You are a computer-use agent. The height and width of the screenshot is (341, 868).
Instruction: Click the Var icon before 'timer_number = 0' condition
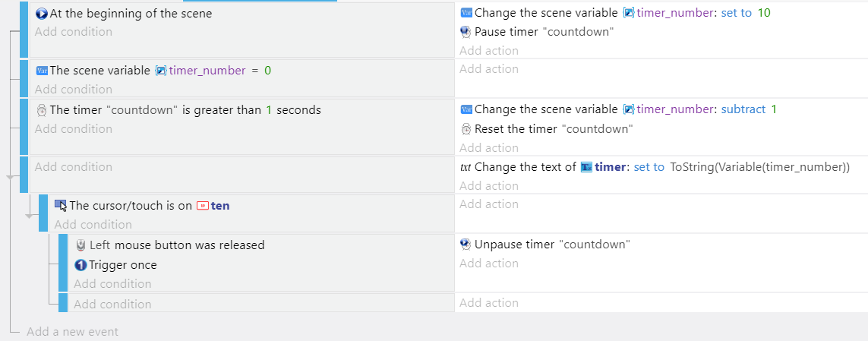coord(42,71)
